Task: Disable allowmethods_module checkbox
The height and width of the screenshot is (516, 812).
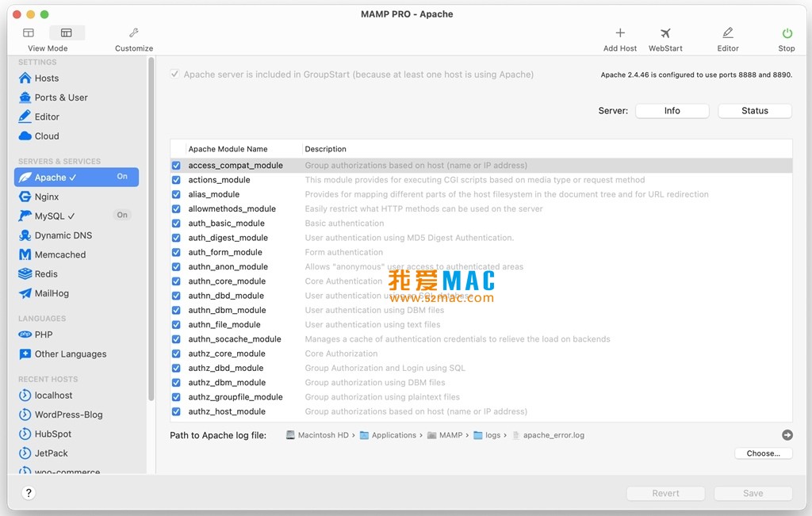Action: [176, 209]
